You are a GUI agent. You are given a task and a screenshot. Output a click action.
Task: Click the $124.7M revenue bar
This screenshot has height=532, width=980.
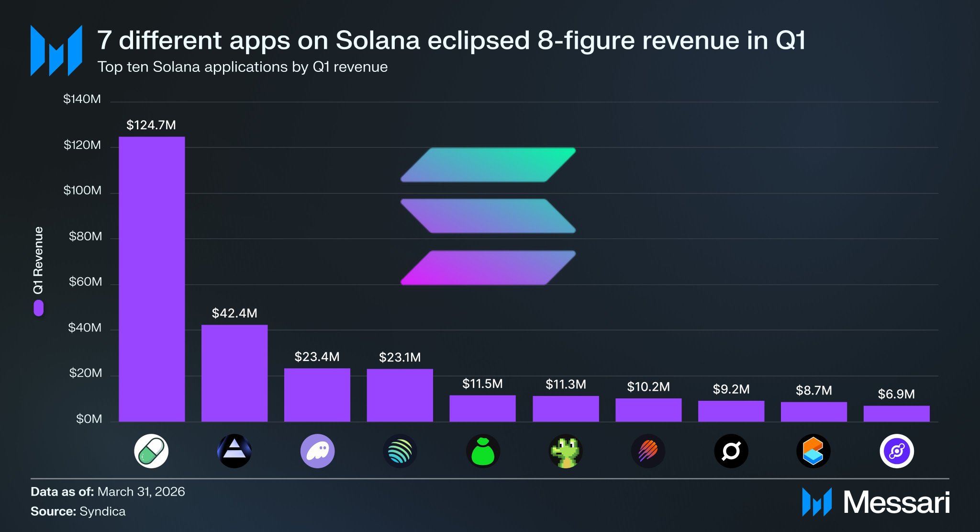coord(152,279)
